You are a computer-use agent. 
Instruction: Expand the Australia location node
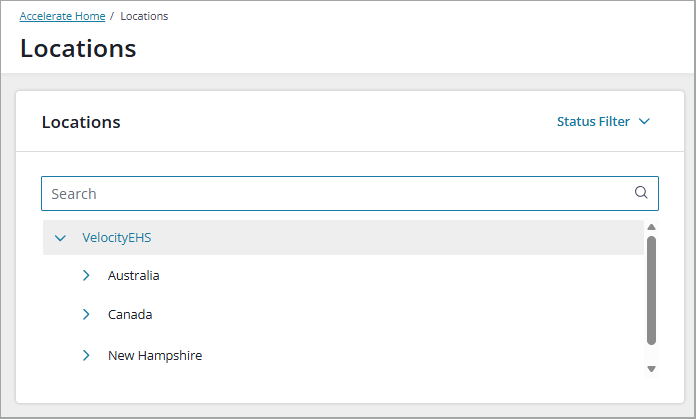86,276
